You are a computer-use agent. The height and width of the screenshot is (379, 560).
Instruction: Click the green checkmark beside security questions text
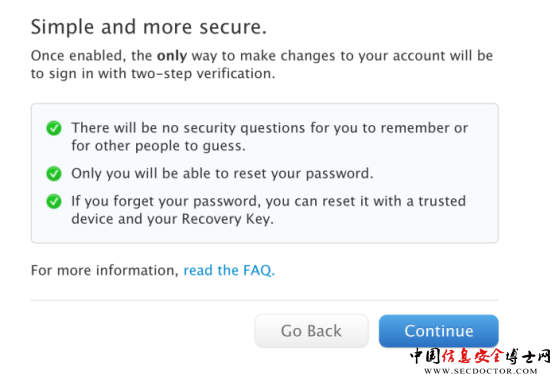[x=54, y=128]
